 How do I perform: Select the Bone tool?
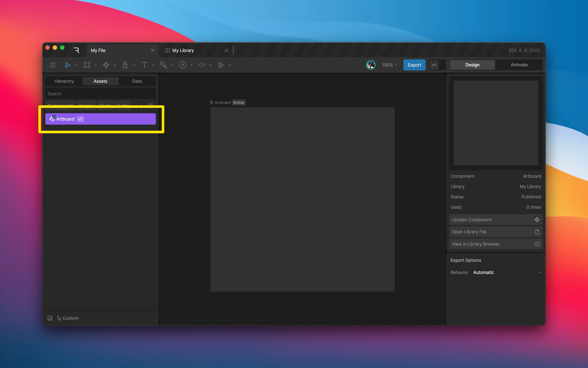click(x=163, y=65)
